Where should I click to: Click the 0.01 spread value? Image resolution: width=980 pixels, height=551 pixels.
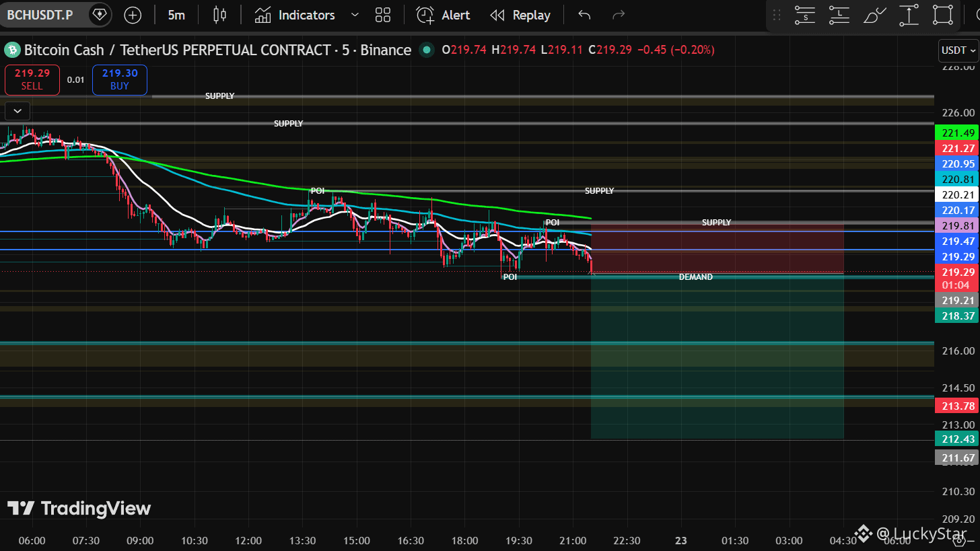(x=76, y=79)
